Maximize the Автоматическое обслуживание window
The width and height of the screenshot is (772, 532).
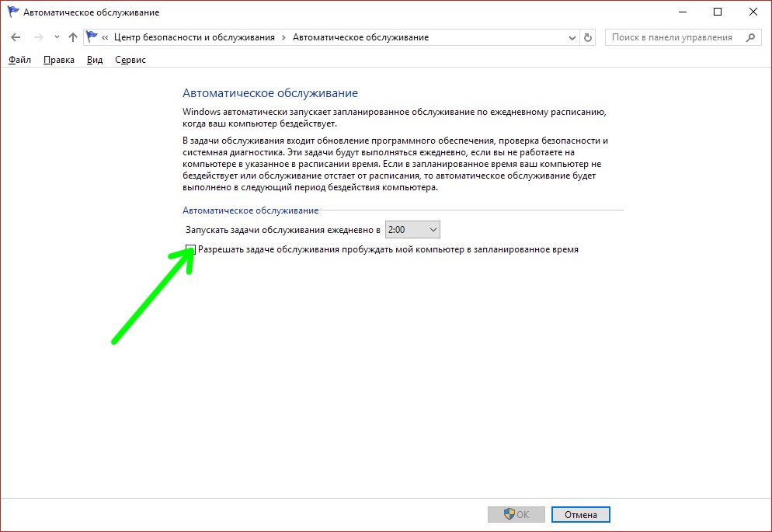click(x=717, y=12)
